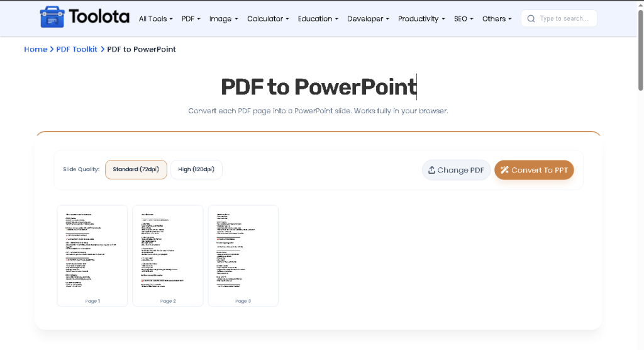Screen dimensions: 644x350
Task: Click the Change PDF button
Action: (x=457, y=170)
